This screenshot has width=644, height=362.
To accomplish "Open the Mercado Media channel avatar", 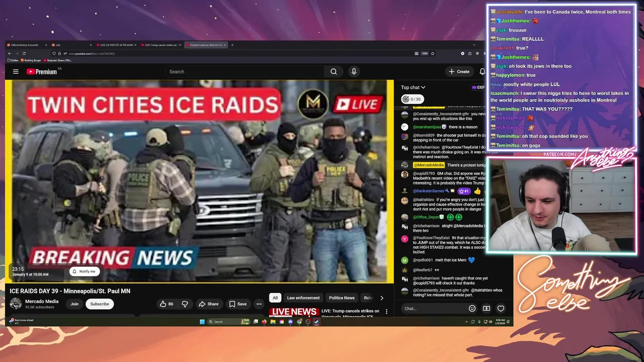I will (x=16, y=304).
